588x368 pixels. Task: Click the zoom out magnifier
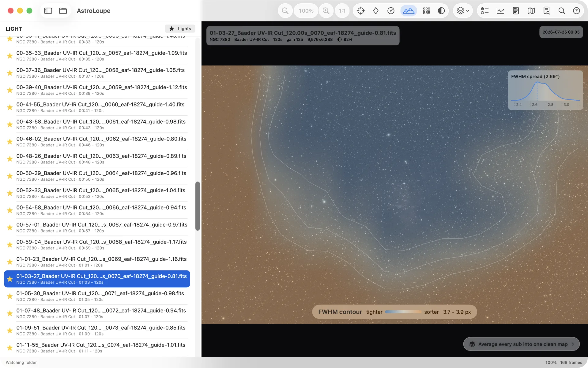(x=285, y=11)
